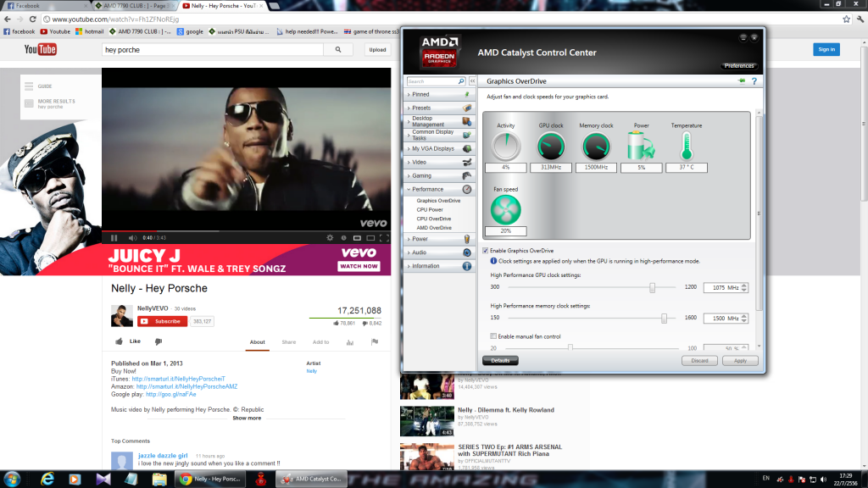
Task: Click the Catalyst help question mark icon
Action: click(754, 81)
